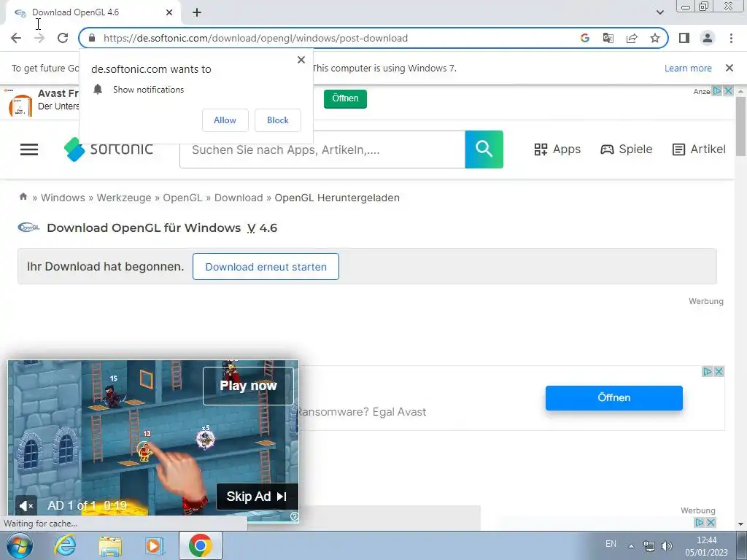Reload the page with the refresh icon
Screen dimensions: 747x560
[63, 38]
